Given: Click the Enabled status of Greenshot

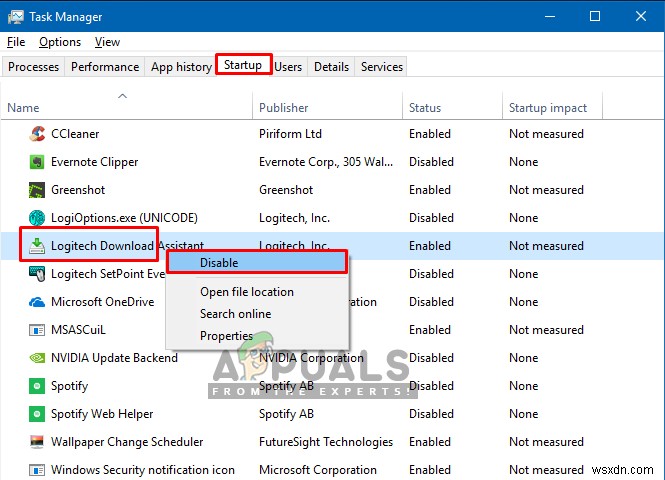Looking at the screenshot, I should pos(430,190).
